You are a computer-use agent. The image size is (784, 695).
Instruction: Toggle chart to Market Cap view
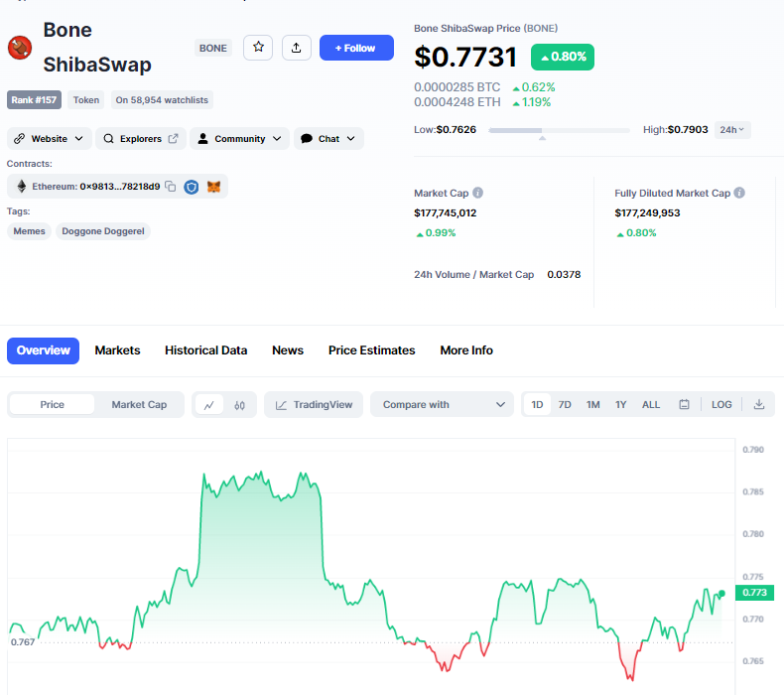(139, 405)
